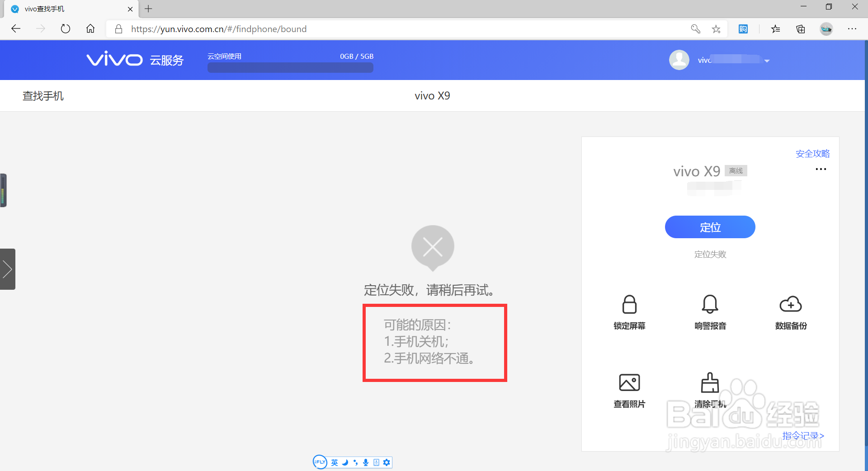This screenshot has width=868, height=471.
Task: Click the IME microphone voice input
Action: pyautogui.click(x=366, y=462)
